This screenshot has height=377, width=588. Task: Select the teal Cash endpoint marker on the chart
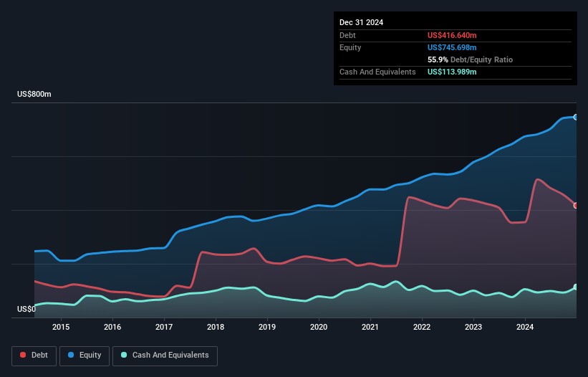[x=575, y=287]
